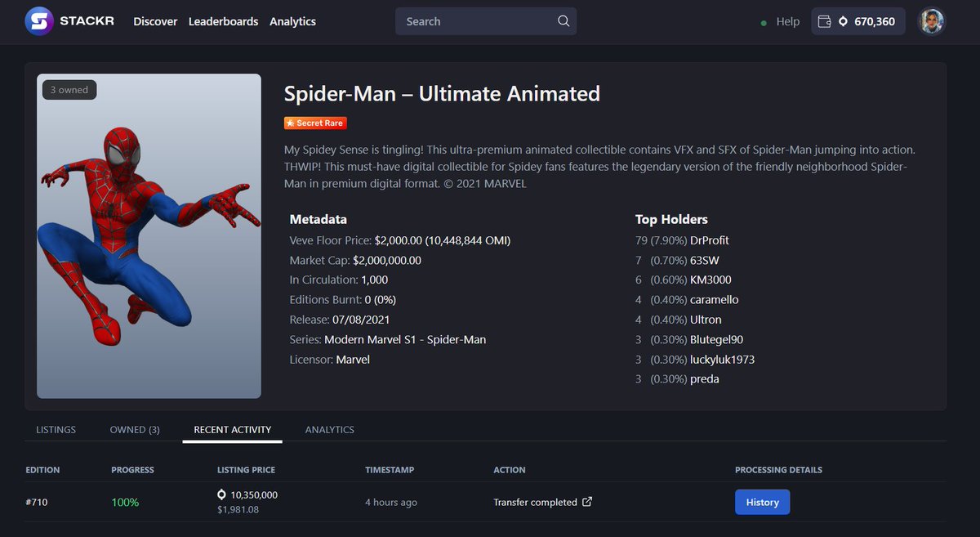Click the History button for edition #710
This screenshot has height=537, width=980.
pyautogui.click(x=763, y=502)
